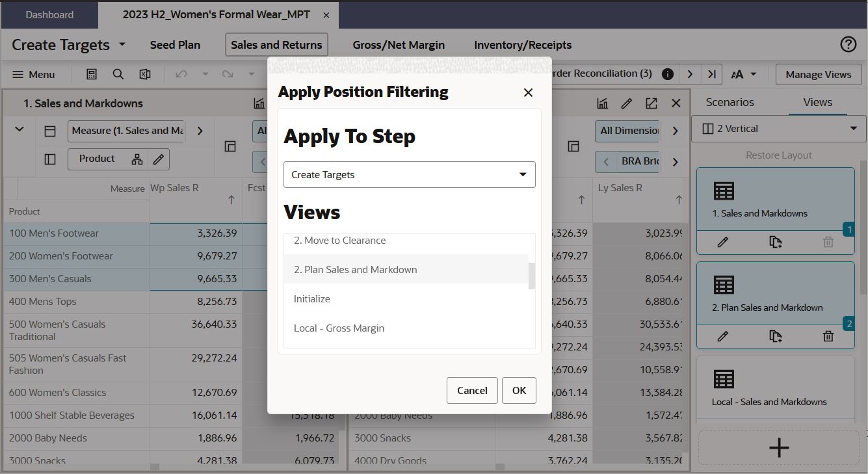Viewport: 868px width, 474px height.
Task: Open the hamburger Menu
Action: pos(34,74)
